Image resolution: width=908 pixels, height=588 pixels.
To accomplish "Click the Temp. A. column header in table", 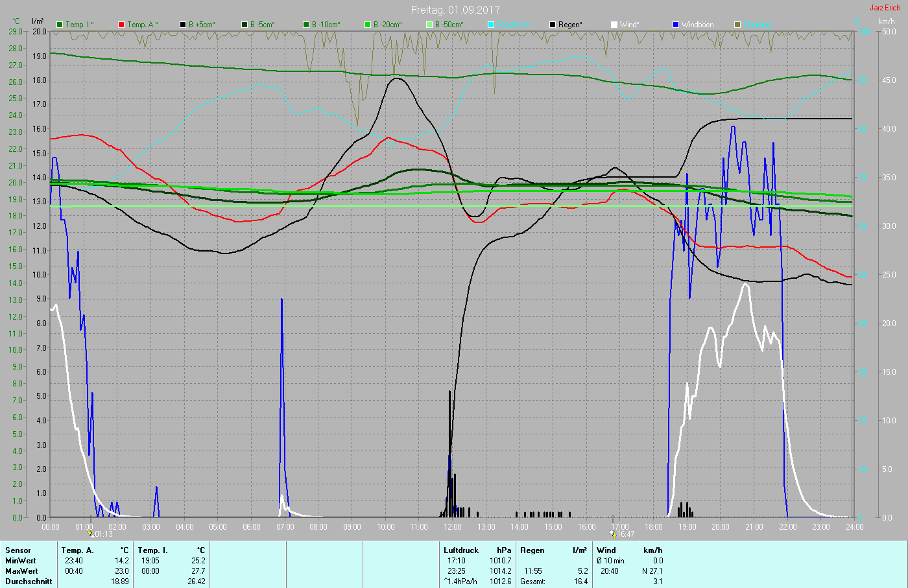I will (x=78, y=550).
